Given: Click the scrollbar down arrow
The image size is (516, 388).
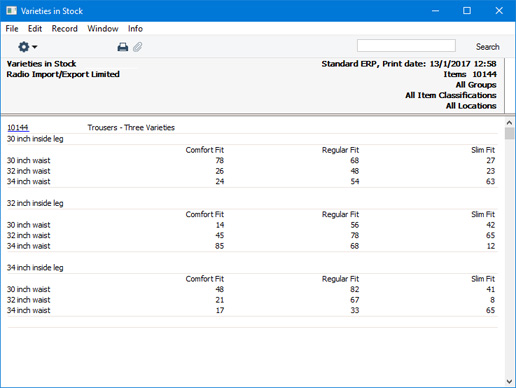Looking at the screenshot, I should click(509, 381).
